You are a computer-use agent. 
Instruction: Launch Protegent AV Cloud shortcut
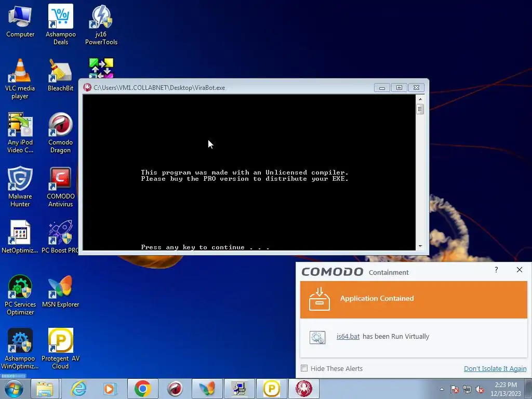coord(60,349)
